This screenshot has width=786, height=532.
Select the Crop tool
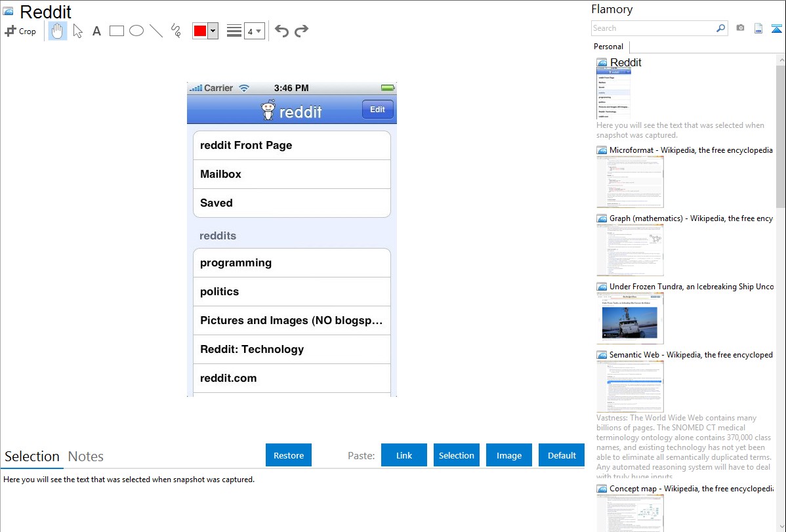(x=20, y=31)
